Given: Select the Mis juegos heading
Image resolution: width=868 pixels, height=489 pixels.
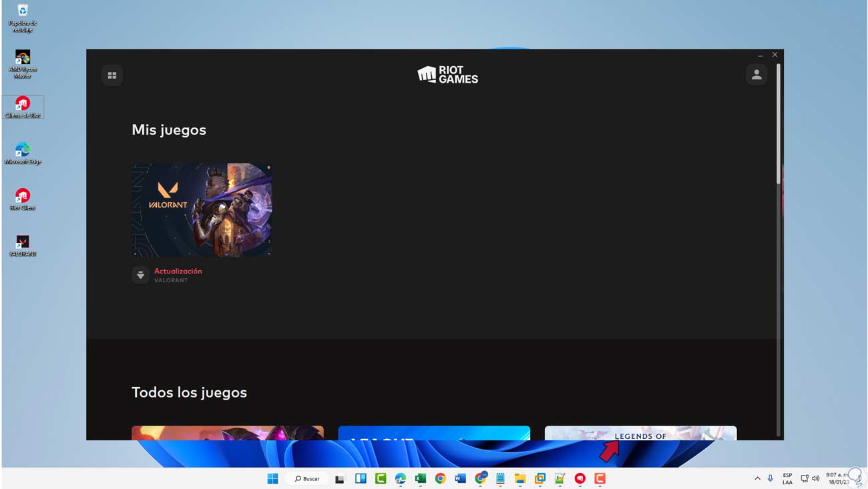Looking at the screenshot, I should [169, 129].
